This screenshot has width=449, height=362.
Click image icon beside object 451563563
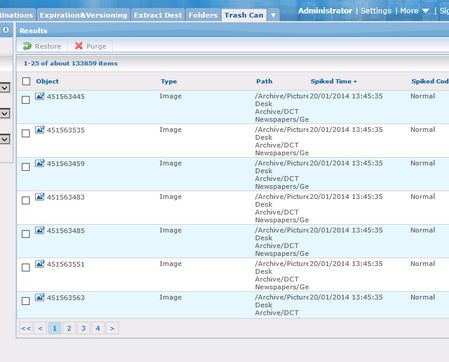pyautogui.click(x=40, y=297)
